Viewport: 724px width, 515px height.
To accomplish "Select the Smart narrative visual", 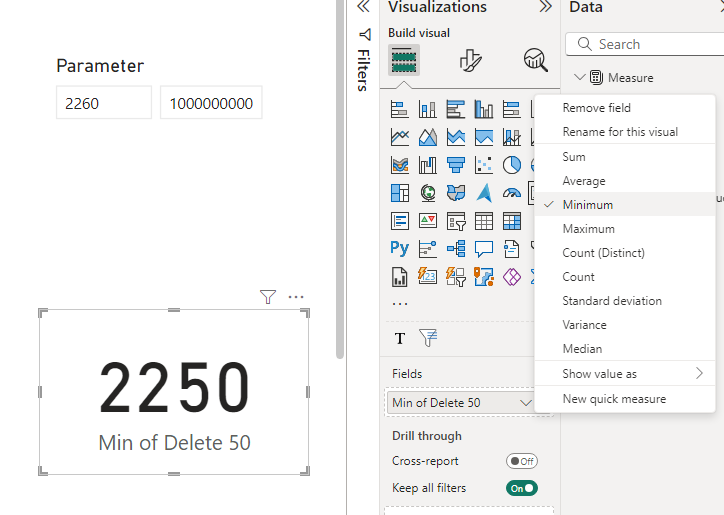I will click(x=512, y=249).
